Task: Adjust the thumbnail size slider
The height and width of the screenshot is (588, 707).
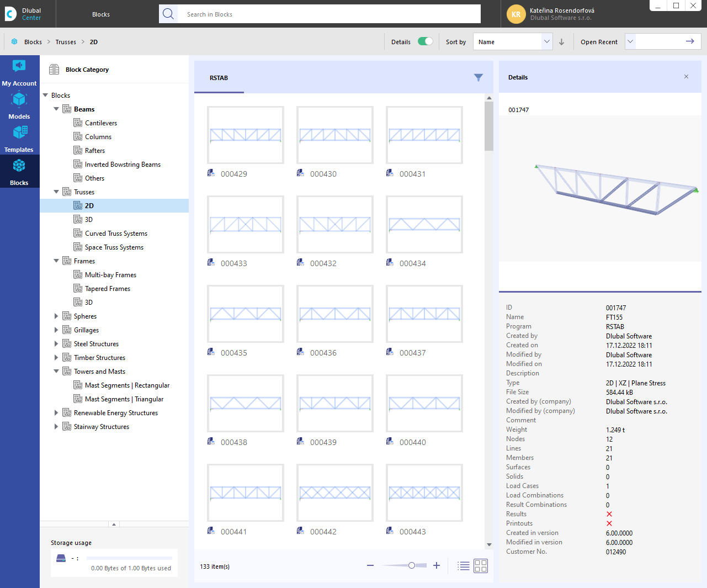Action: (412, 565)
